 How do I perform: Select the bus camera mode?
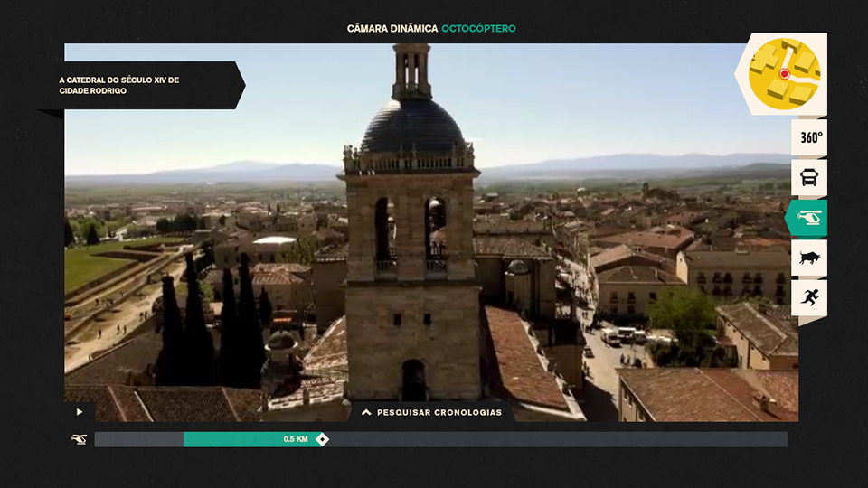810,177
